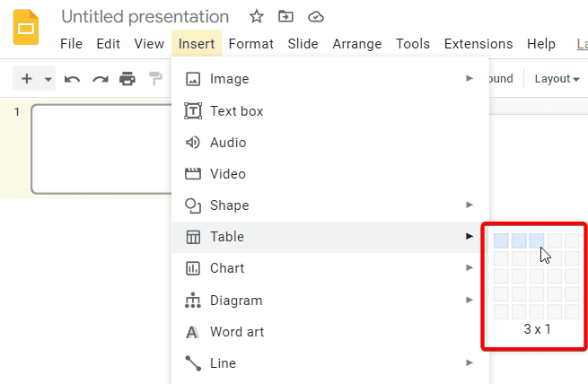Viewport: 588px width, 384px height.
Task: Click the move to folder icon
Action: (x=285, y=16)
